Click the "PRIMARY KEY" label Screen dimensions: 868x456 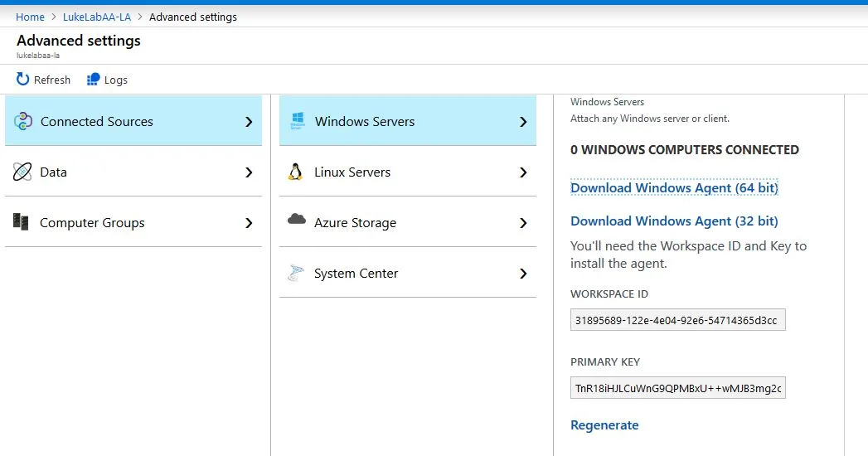[605, 362]
